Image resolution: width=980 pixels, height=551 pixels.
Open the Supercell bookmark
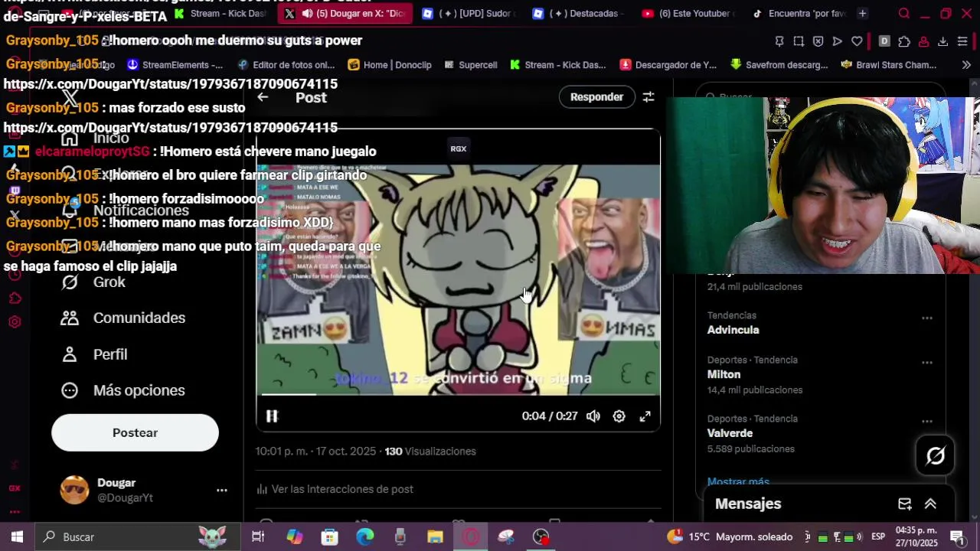tap(471, 65)
